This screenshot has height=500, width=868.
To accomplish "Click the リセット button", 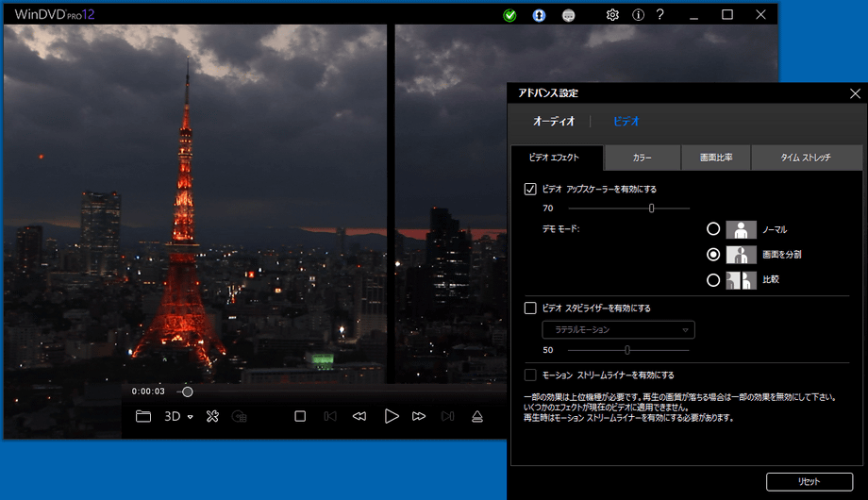I will [810, 482].
